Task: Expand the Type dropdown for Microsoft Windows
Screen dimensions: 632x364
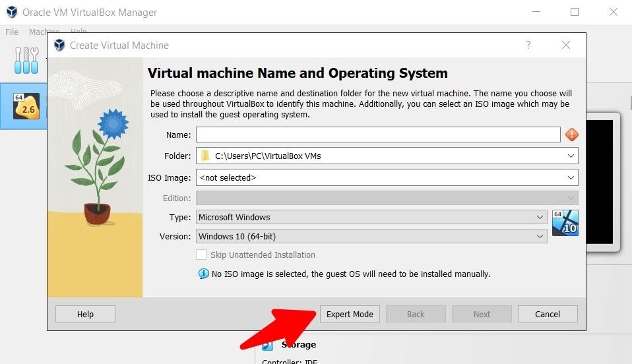Action: pos(540,217)
